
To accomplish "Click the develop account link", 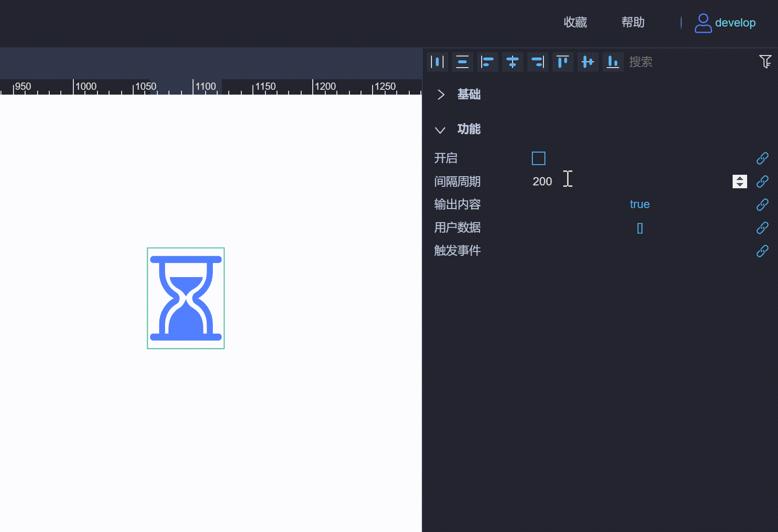I will pos(736,22).
